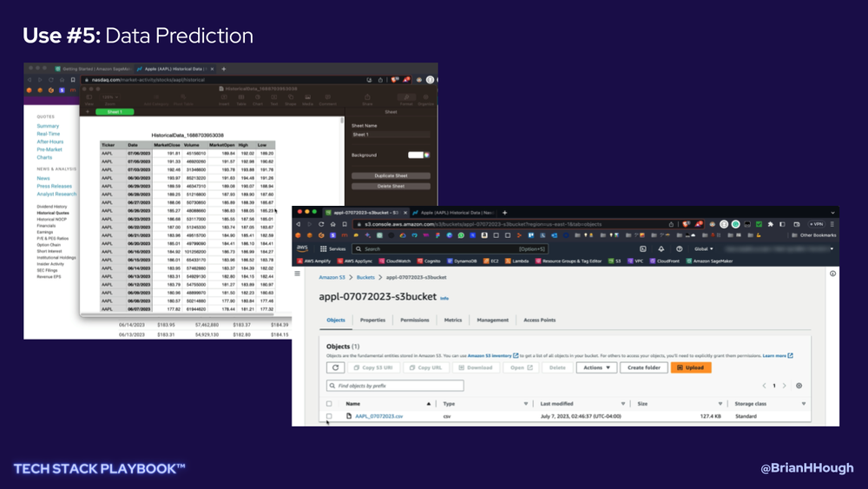Image resolution: width=868 pixels, height=489 pixels.
Task: Sort objects by Type column arrow
Action: pos(525,404)
